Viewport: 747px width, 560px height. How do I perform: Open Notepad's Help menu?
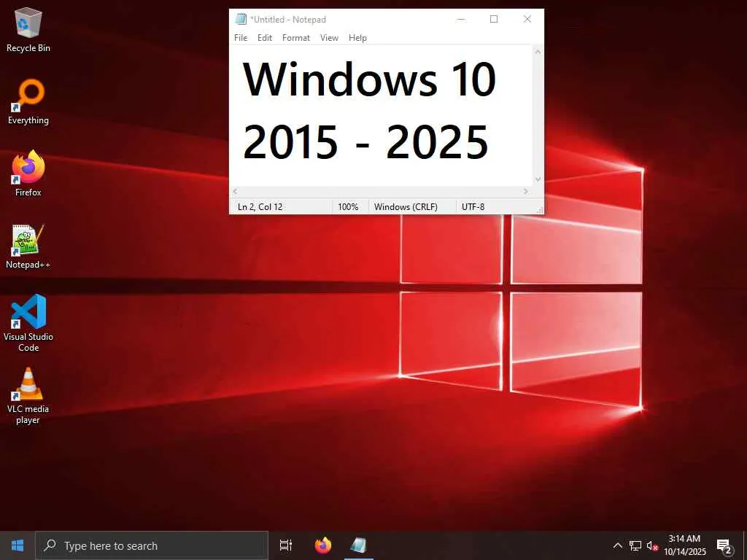[357, 38]
